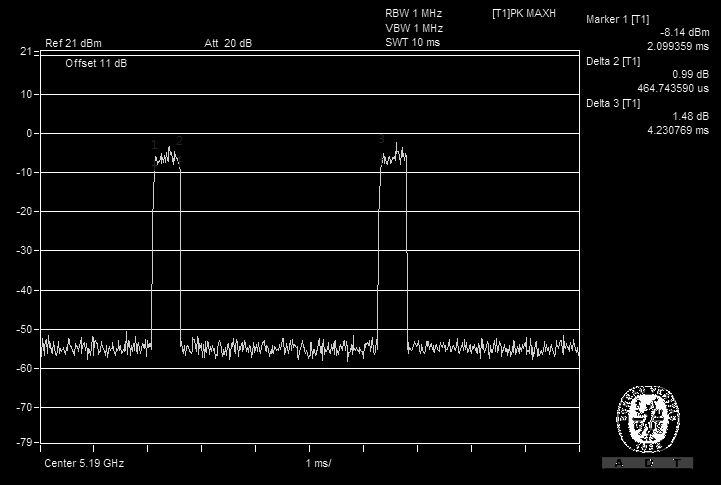Viewport: 721px width, 485px height.
Task: Select the VBW 1 MHz setting
Action: pyautogui.click(x=414, y=29)
